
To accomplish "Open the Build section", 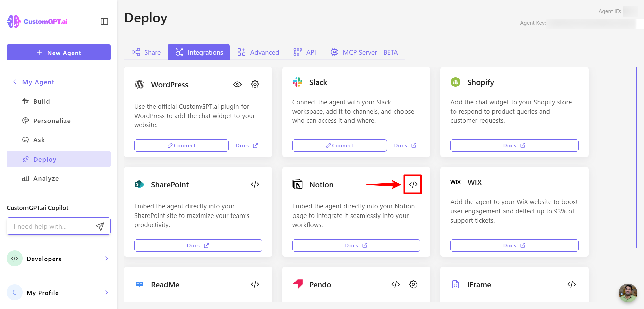I will click(x=42, y=101).
